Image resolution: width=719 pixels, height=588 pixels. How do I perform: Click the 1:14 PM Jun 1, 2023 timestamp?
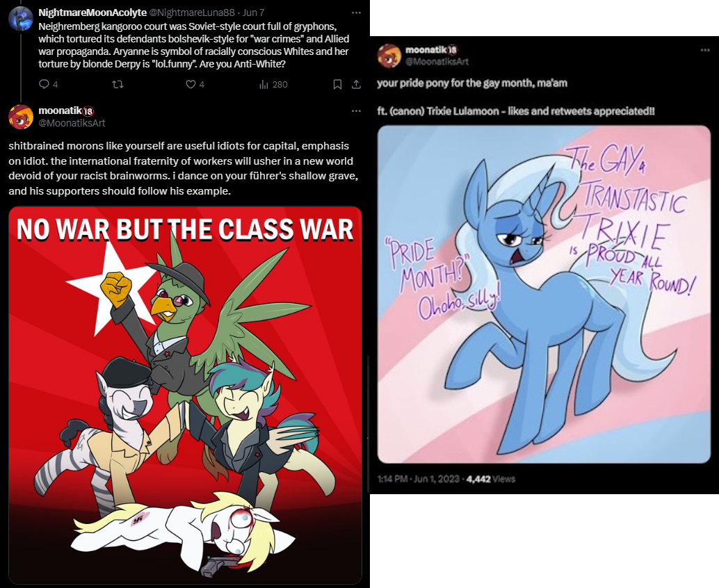[x=419, y=479]
